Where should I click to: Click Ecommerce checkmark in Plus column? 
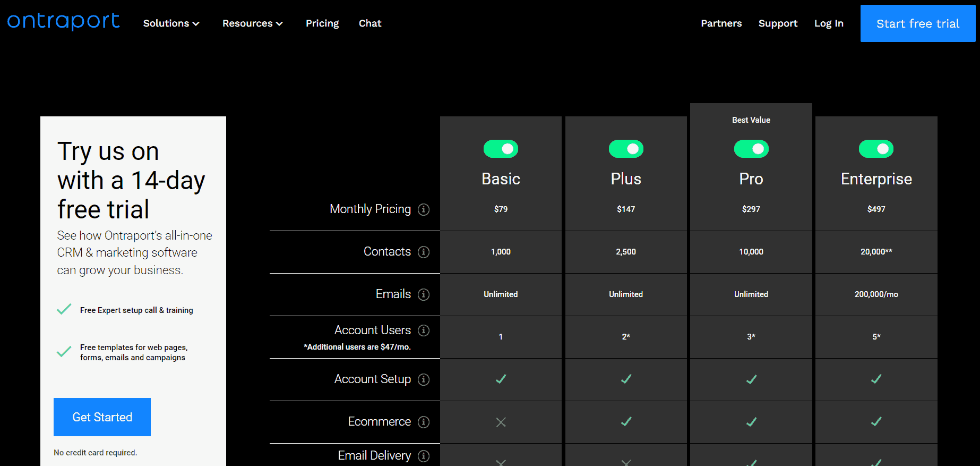coord(626,421)
